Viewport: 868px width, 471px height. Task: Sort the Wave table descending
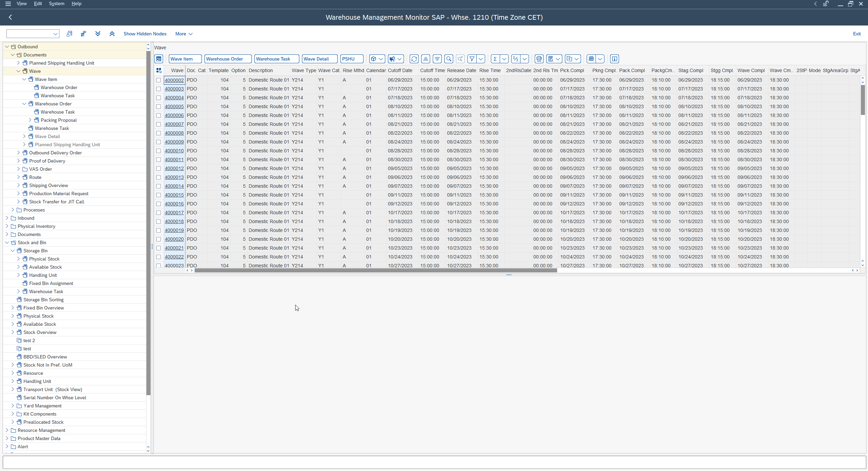(x=437, y=59)
